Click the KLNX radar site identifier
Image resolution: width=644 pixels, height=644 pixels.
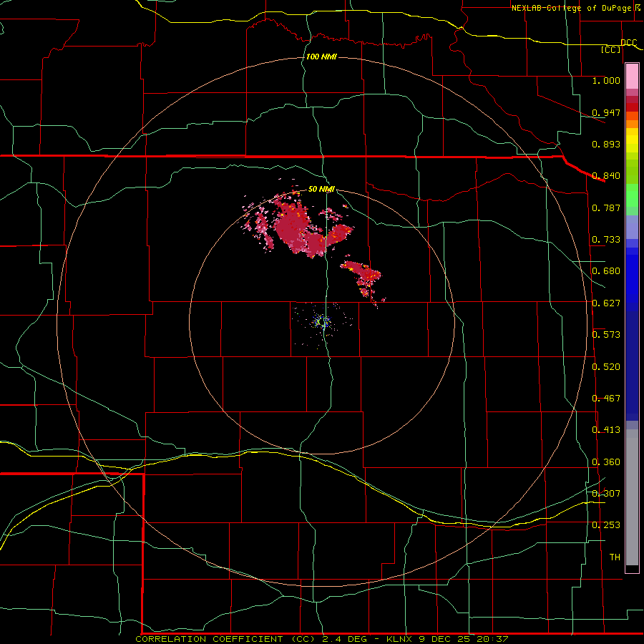[x=399, y=639]
